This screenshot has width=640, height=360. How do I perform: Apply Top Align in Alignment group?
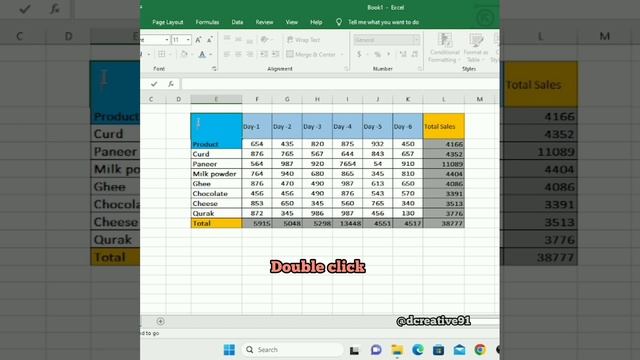(x=227, y=39)
